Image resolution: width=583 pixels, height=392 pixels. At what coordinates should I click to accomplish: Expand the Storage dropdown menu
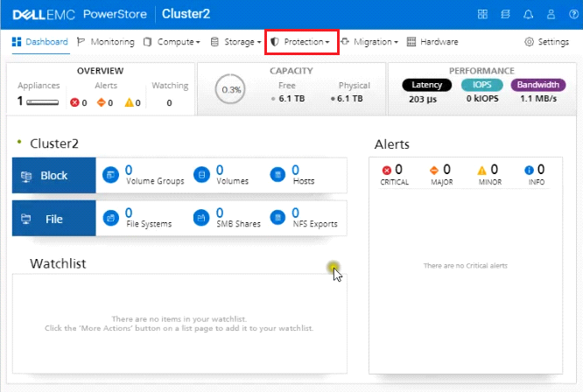point(235,42)
